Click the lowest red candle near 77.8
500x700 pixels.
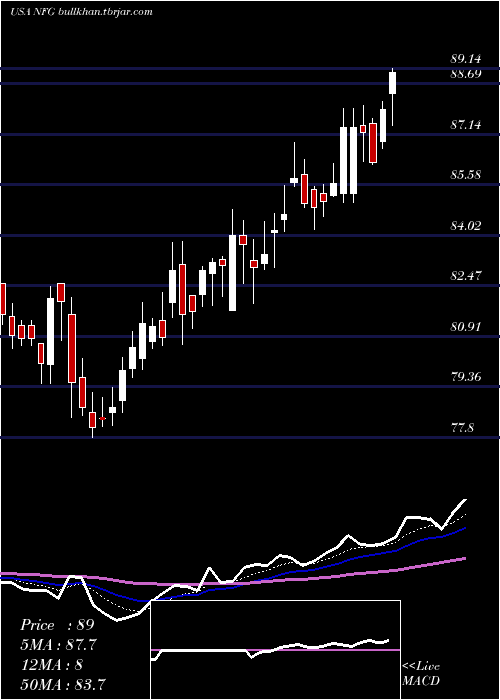point(92,420)
